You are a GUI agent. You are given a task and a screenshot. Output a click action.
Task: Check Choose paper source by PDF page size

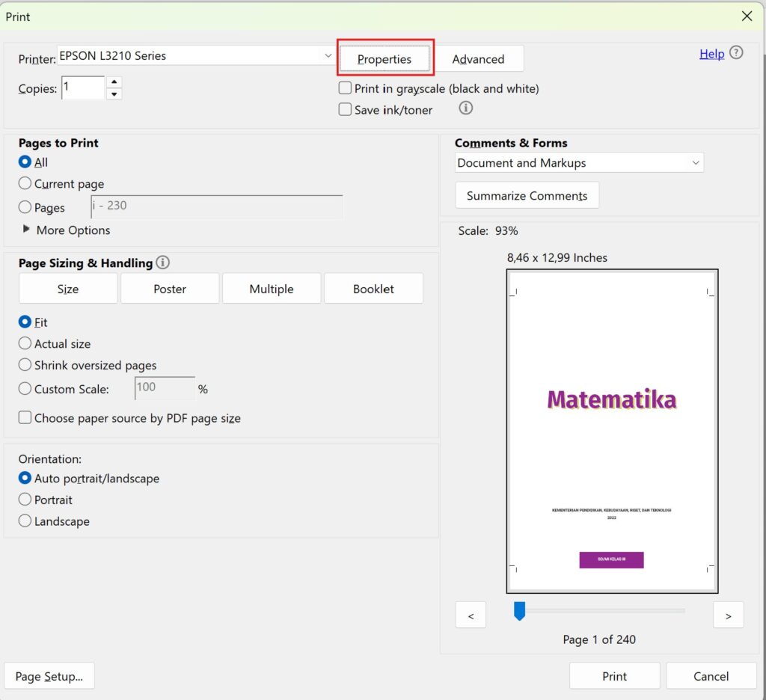coord(25,418)
